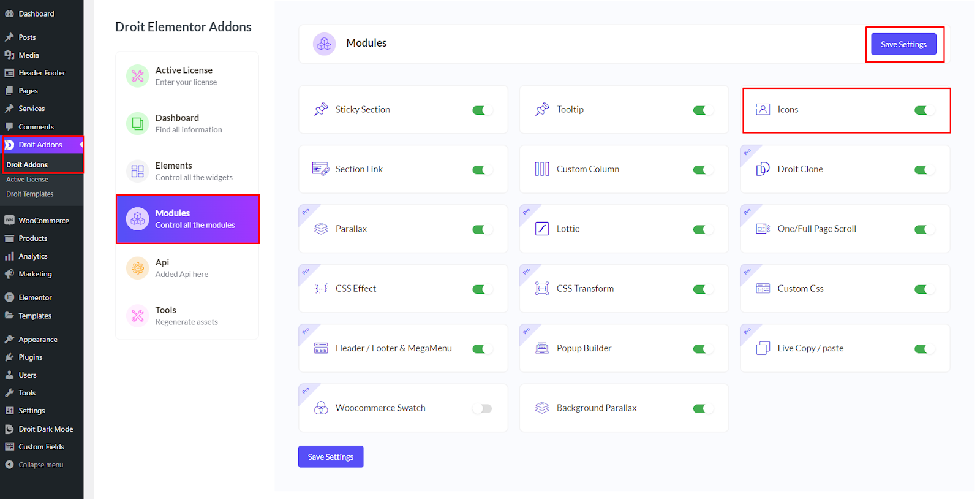Open the Custom Fields admin menu
The width and height of the screenshot is (980, 499).
tap(42, 447)
